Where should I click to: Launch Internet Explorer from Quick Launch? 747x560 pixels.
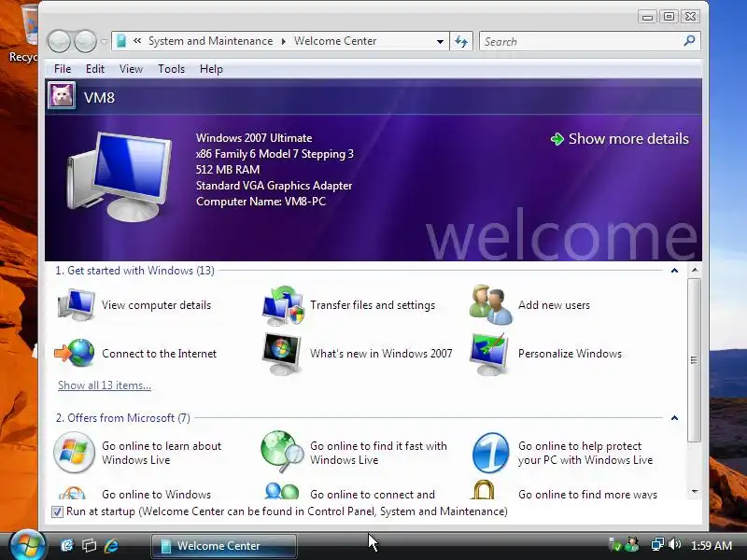click(111, 545)
